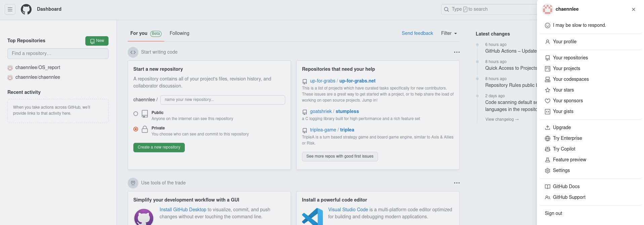Click the GitHub Docs book icon
The image size is (644, 225).
(548, 187)
